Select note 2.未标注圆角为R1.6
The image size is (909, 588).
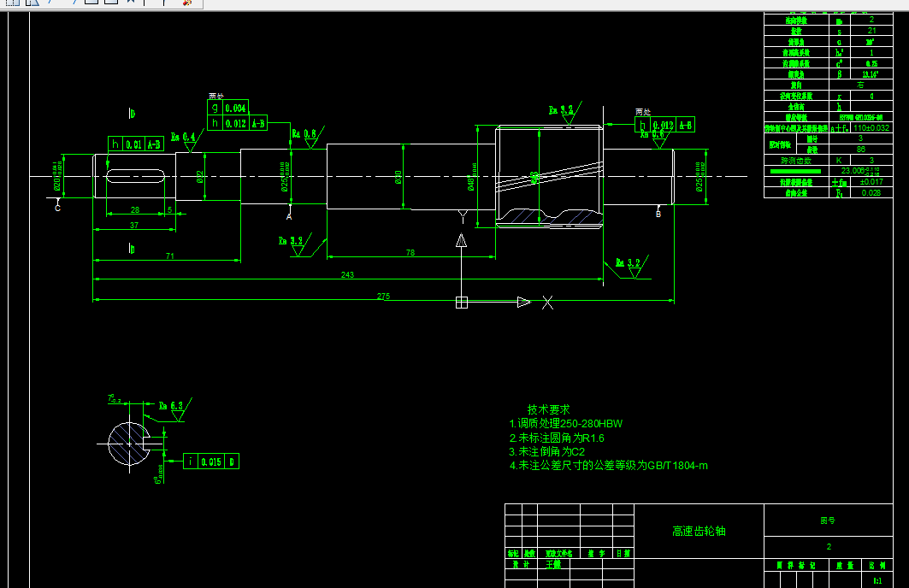point(557,438)
